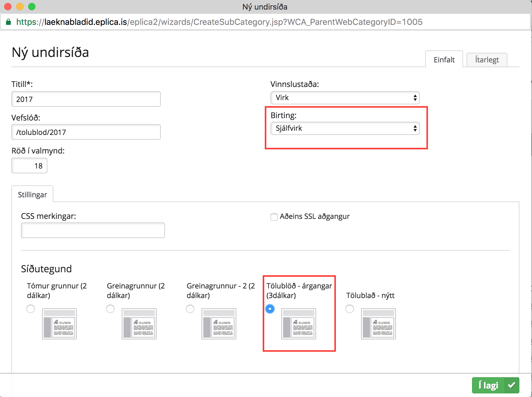Click the Titill input field containing 2017
Image resolution: width=532 pixels, height=397 pixels.
click(86, 99)
